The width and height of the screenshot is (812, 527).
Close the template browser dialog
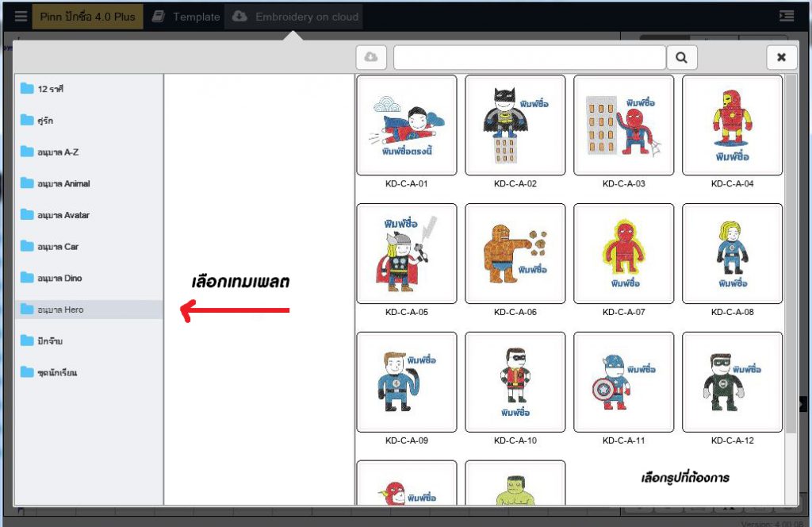click(781, 57)
